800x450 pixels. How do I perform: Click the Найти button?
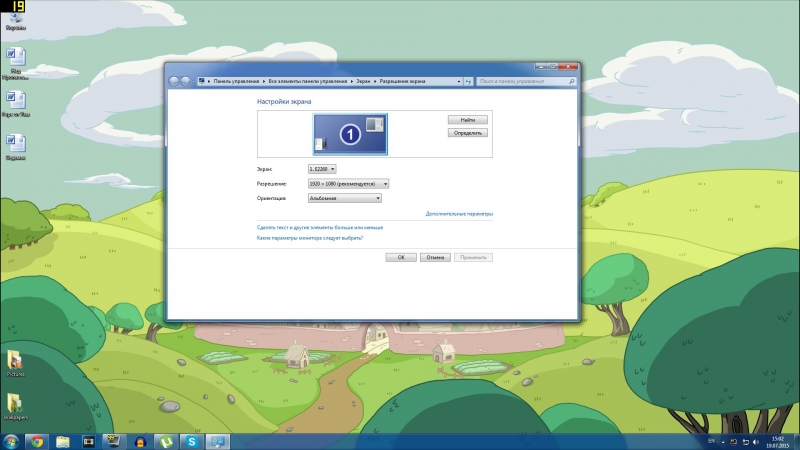coord(468,120)
